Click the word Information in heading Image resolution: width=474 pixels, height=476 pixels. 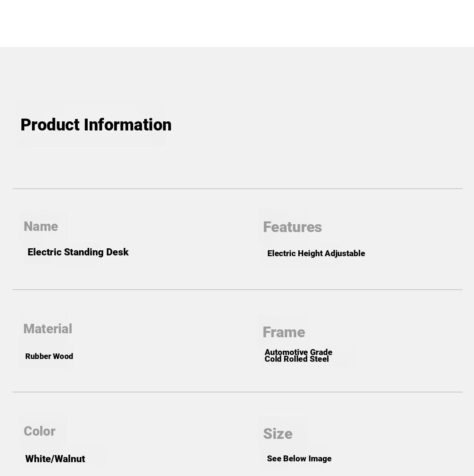click(128, 125)
